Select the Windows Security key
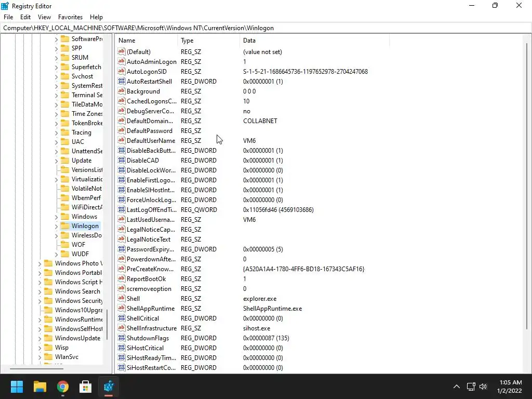The width and height of the screenshot is (532, 399). pyautogui.click(x=78, y=301)
